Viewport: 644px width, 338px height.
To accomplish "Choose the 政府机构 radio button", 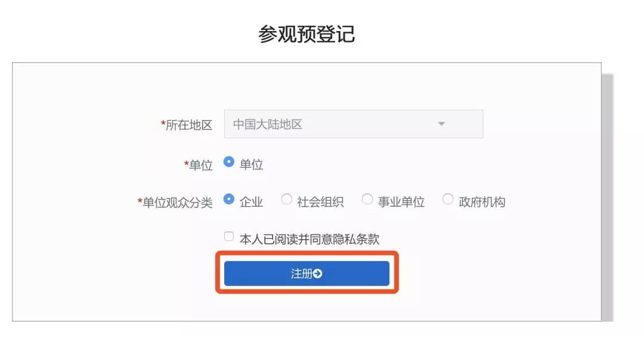I will (x=448, y=199).
